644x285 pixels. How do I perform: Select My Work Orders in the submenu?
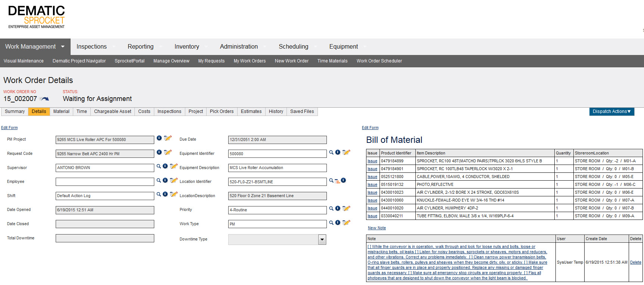(x=250, y=61)
